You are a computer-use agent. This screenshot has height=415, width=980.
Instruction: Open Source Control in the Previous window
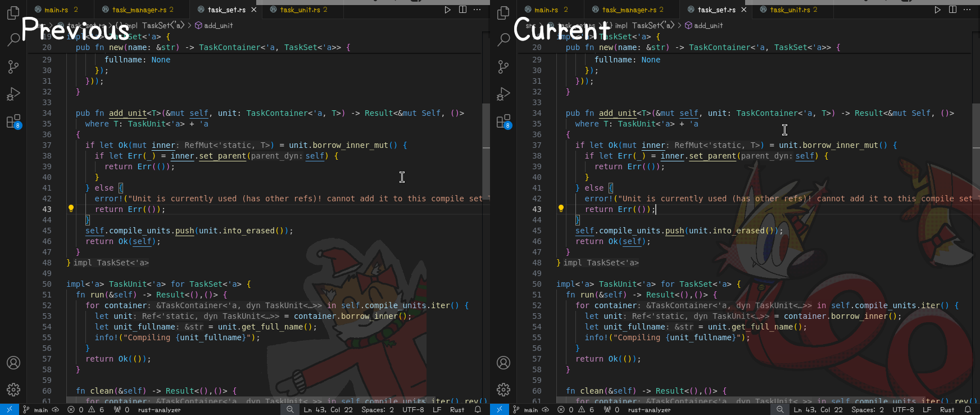[13, 67]
